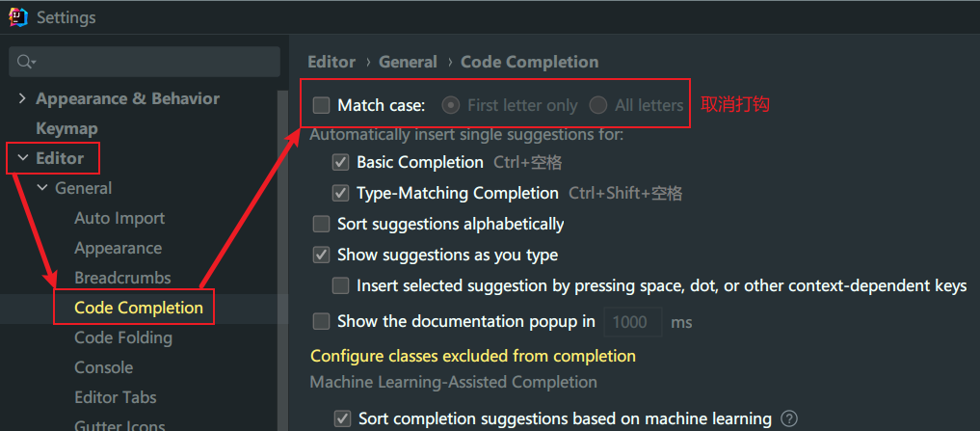980x431 pixels.
Task: Collapse the General subtree chevron
Action: [x=42, y=188]
